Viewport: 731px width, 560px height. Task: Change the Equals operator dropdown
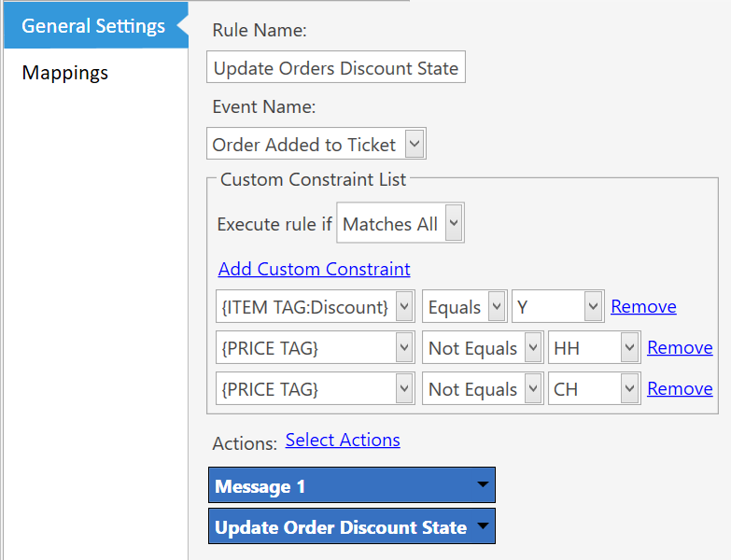[x=464, y=307]
